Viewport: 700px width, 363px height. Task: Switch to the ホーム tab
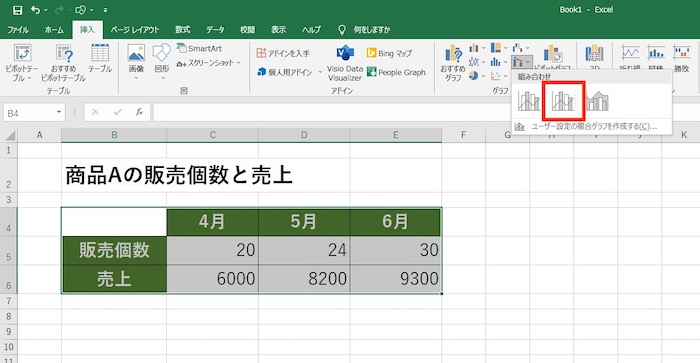click(x=54, y=30)
